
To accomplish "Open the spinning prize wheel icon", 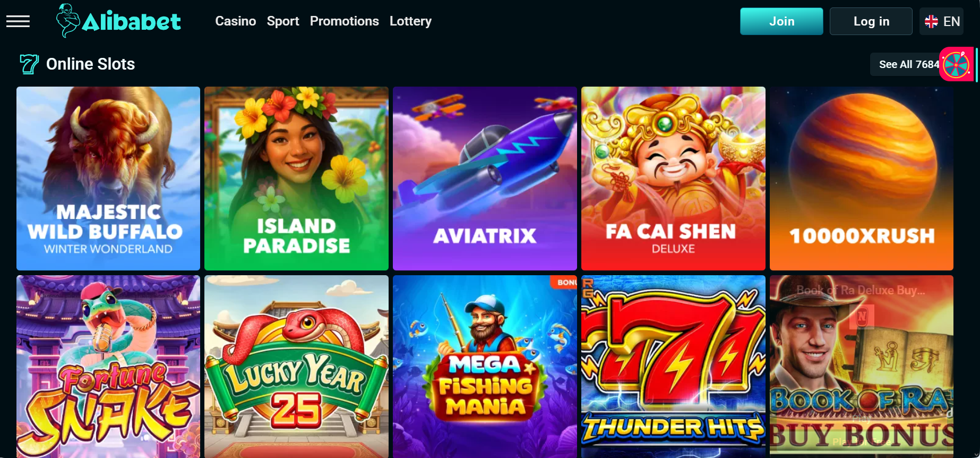I will [x=956, y=64].
